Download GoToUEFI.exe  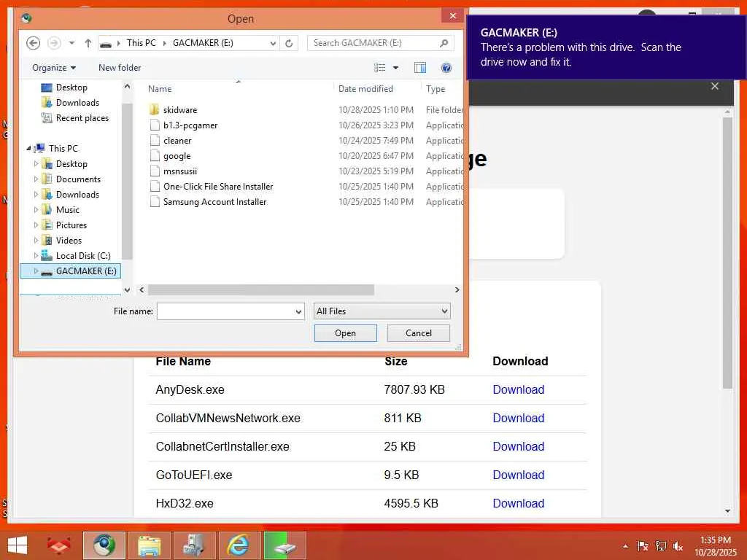[519, 475]
